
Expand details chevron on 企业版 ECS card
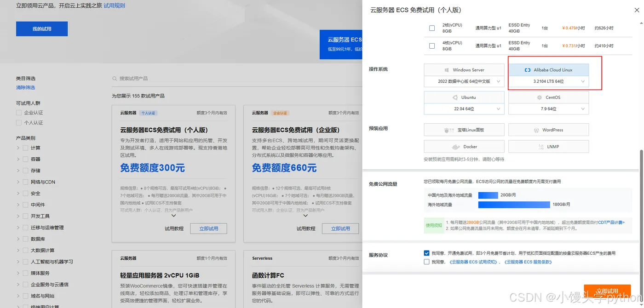coord(305,216)
